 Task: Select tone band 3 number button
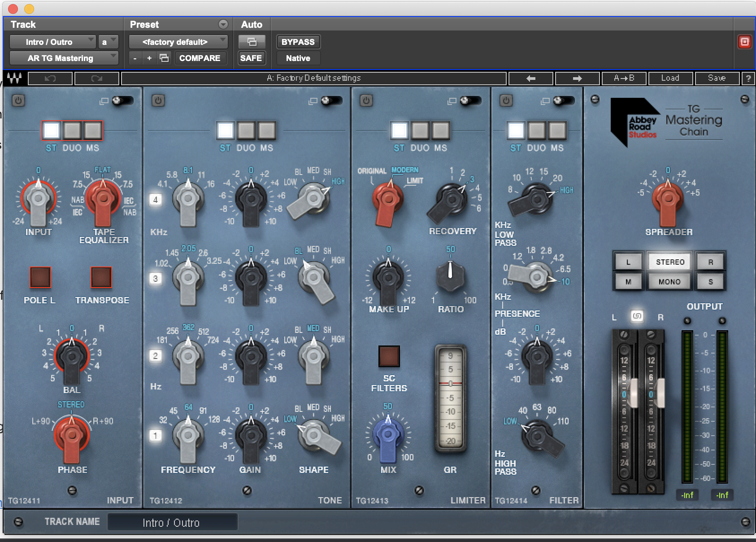156,279
